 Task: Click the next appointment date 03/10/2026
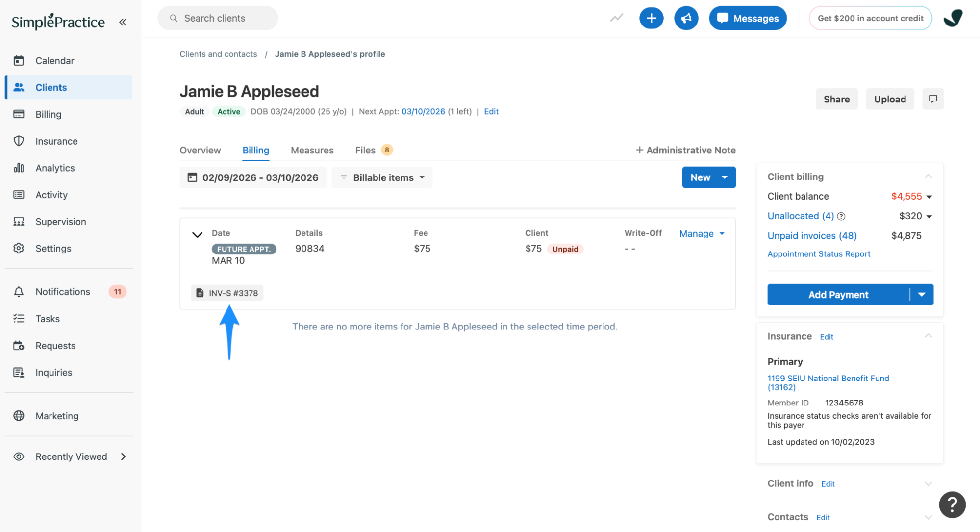point(423,111)
